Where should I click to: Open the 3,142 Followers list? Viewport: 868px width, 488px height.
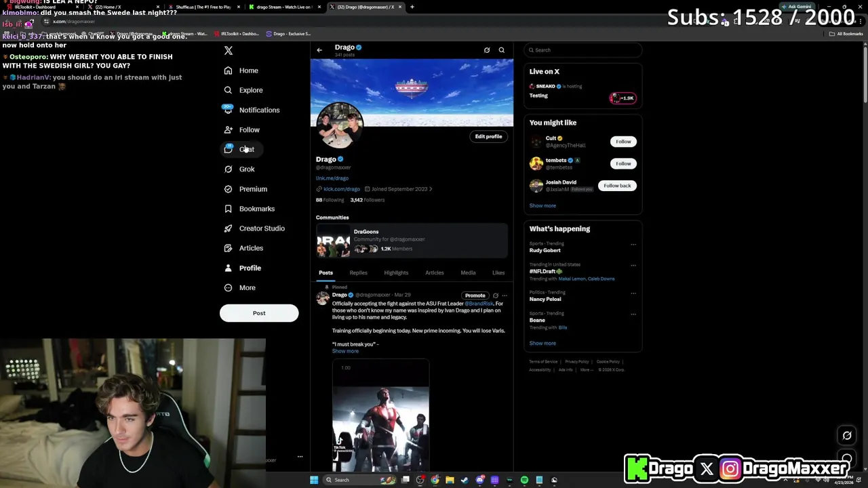point(368,200)
